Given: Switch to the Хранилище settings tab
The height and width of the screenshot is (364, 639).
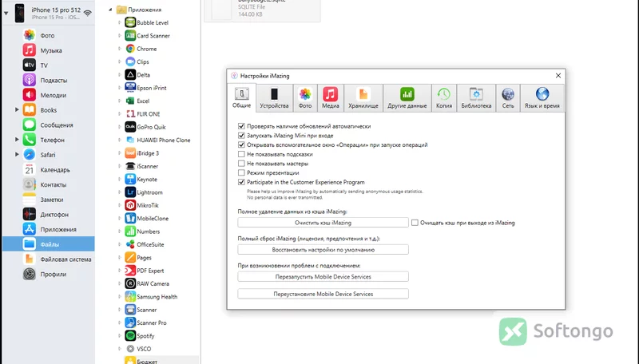Looking at the screenshot, I should pyautogui.click(x=363, y=98).
